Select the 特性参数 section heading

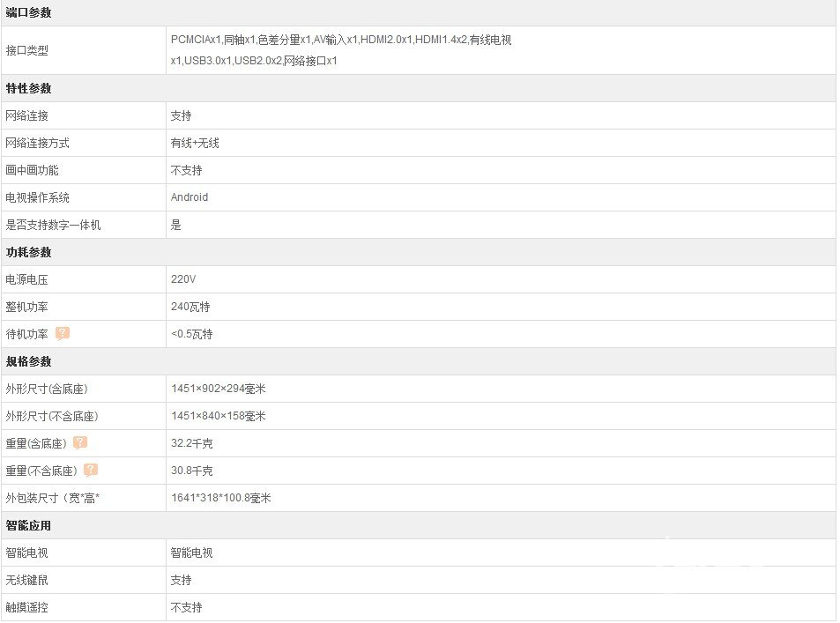pos(28,88)
